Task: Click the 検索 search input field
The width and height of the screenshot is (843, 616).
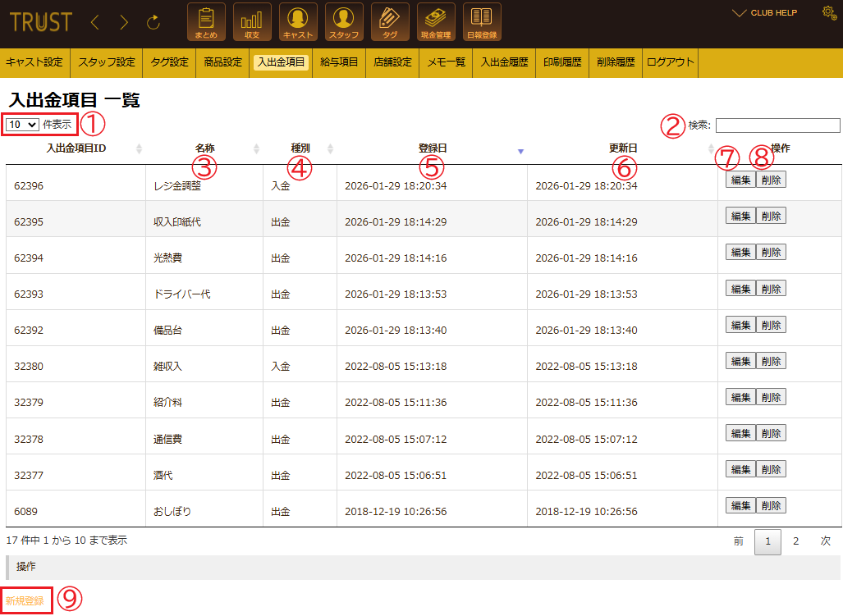Action: 777,125
